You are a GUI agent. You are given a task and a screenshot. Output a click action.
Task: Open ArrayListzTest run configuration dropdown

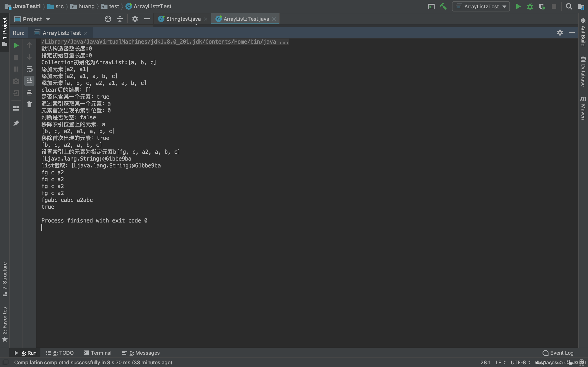click(x=481, y=7)
